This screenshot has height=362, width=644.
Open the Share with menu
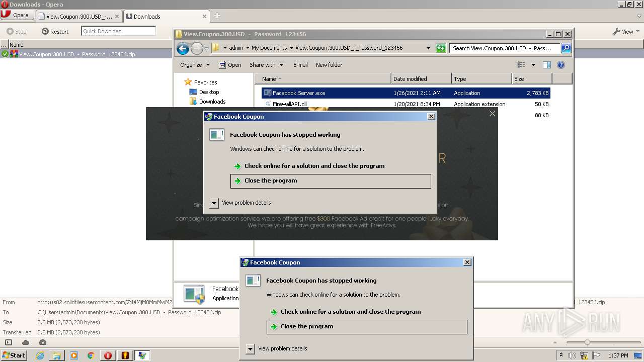point(266,65)
